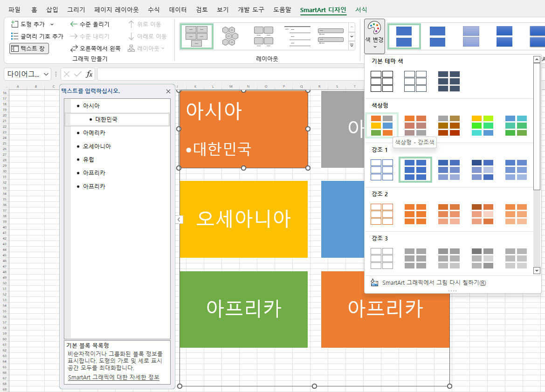Move to the next row in the layouts gallery

point(352,36)
